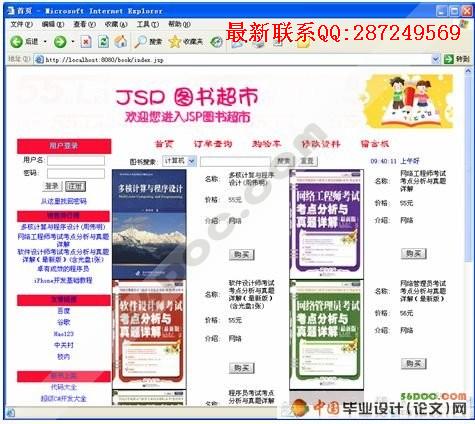The height and width of the screenshot is (424, 475).
Task: Click the Stop loading icon
Action: 86,42
